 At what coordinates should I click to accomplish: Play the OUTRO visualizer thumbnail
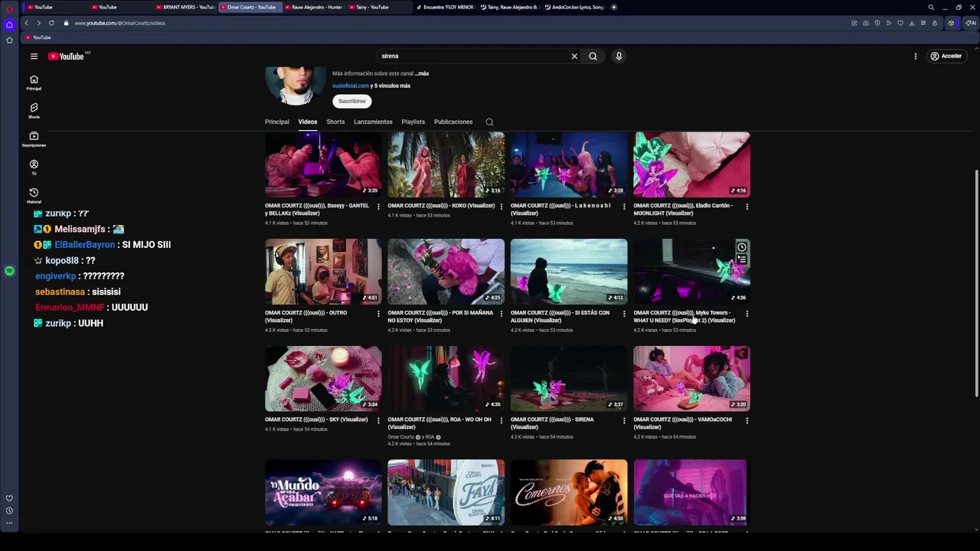point(323,271)
